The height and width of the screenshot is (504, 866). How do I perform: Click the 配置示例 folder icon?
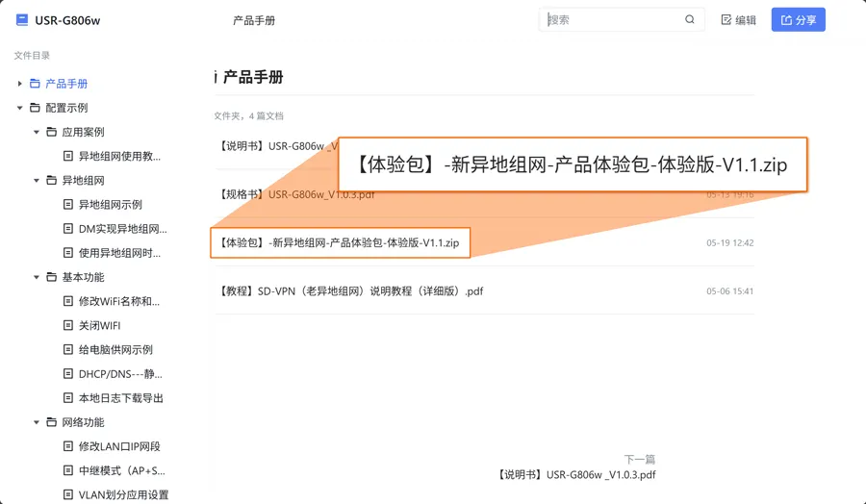[x=36, y=108]
